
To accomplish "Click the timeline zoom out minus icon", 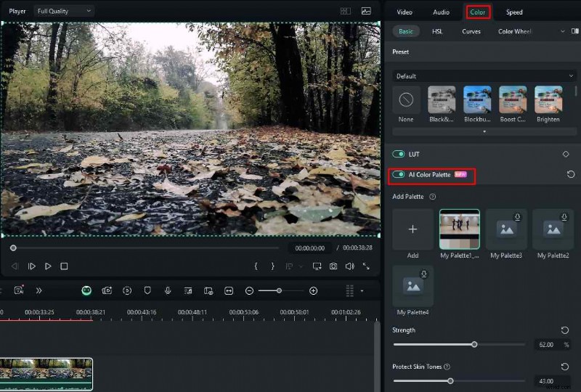I will pos(249,290).
